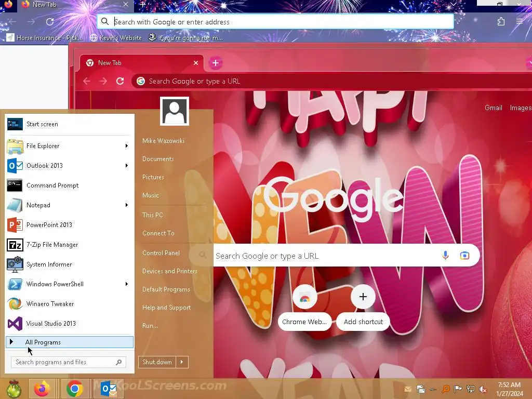Open the Firefox hamburger menu
532x399 pixels.
tap(520, 22)
